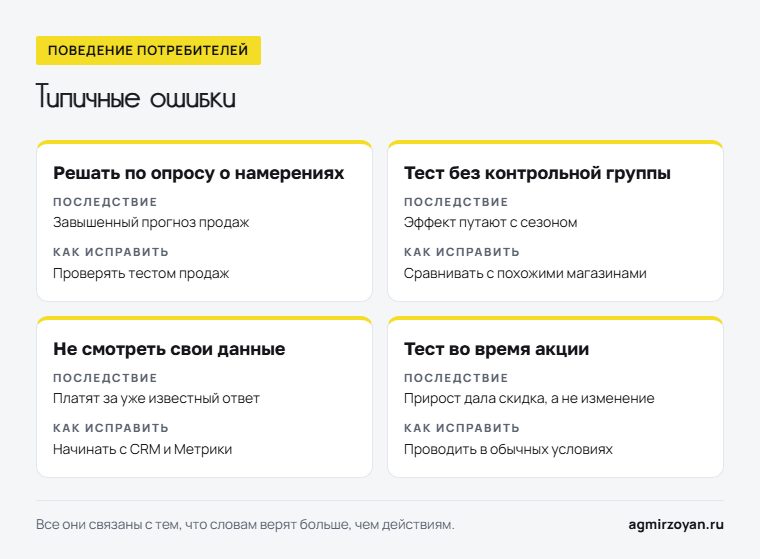Click the footer sentence 'Все они связаны с тем...'
This screenshot has height=559, width=760.
click(x=245, y=525)
